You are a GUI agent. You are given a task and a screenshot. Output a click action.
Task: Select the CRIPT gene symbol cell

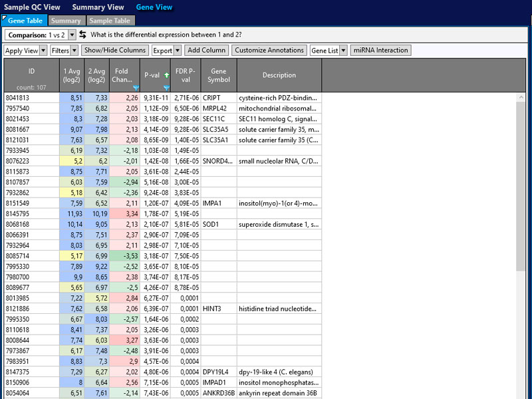[219, 98]
